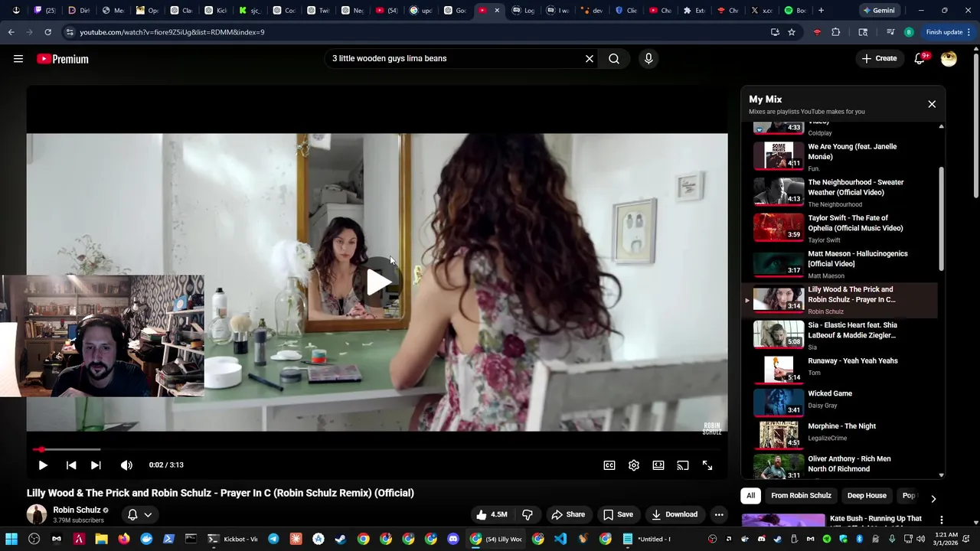The height and width of the screenshot is (551, 980).
Task: Bookmark this page with star icon
Action: click(792, 32)
